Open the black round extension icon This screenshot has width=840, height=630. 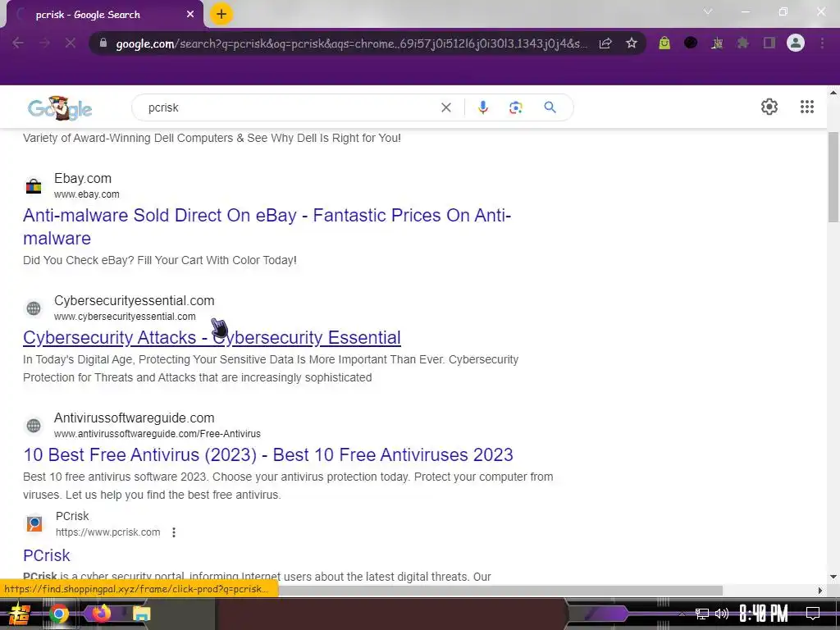coord(691,43)
